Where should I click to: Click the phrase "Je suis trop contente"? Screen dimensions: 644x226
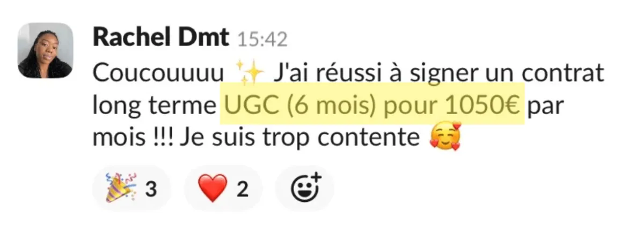click(299, 139)
